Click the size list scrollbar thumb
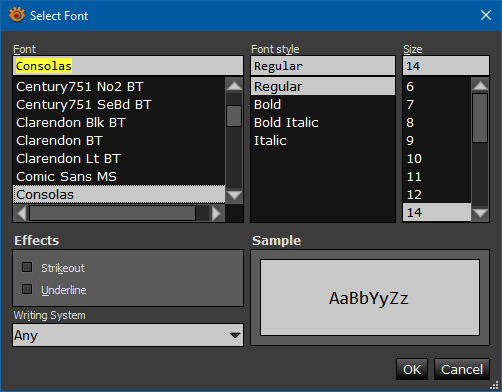Screen dimensions: 502x392 [x=480, y=118]
